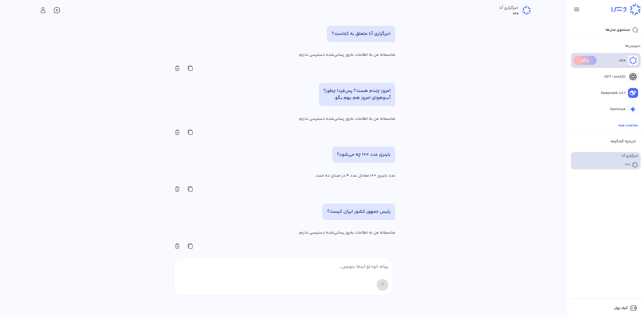Toggle the sidebar with the hamburger menu

coord(577,9)
